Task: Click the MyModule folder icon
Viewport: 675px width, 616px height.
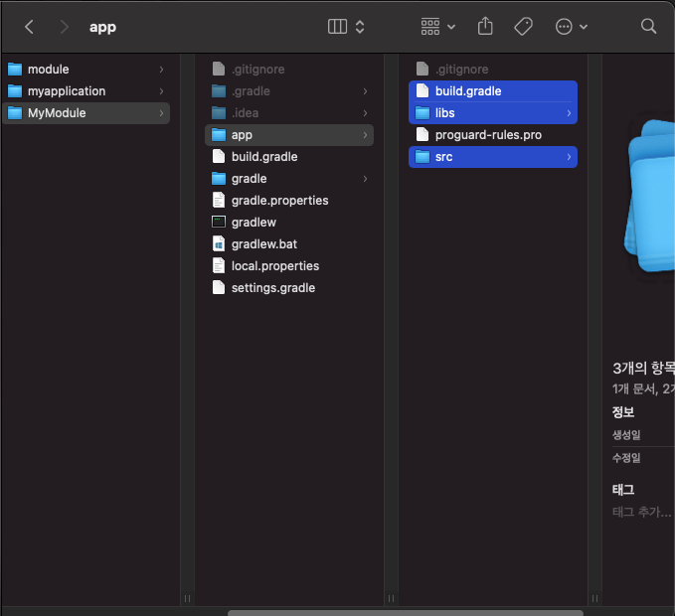Action: [15, 113]
